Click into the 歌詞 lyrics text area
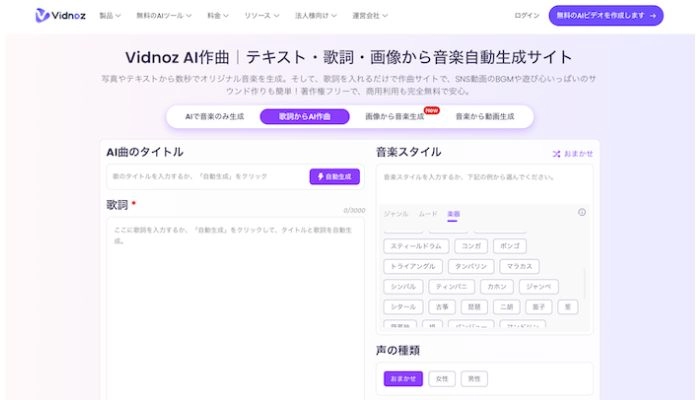Screen dimensions: 700x400 [x=235, y=308]
